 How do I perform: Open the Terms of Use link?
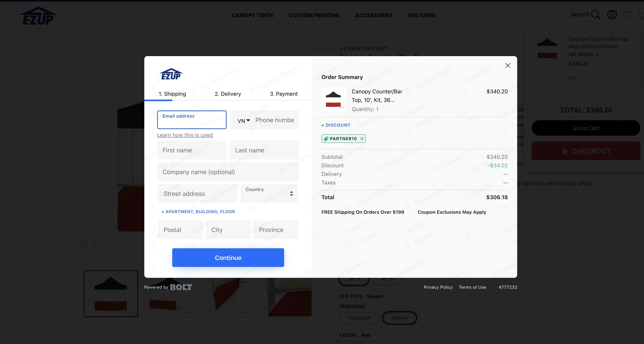coord(472,287)
